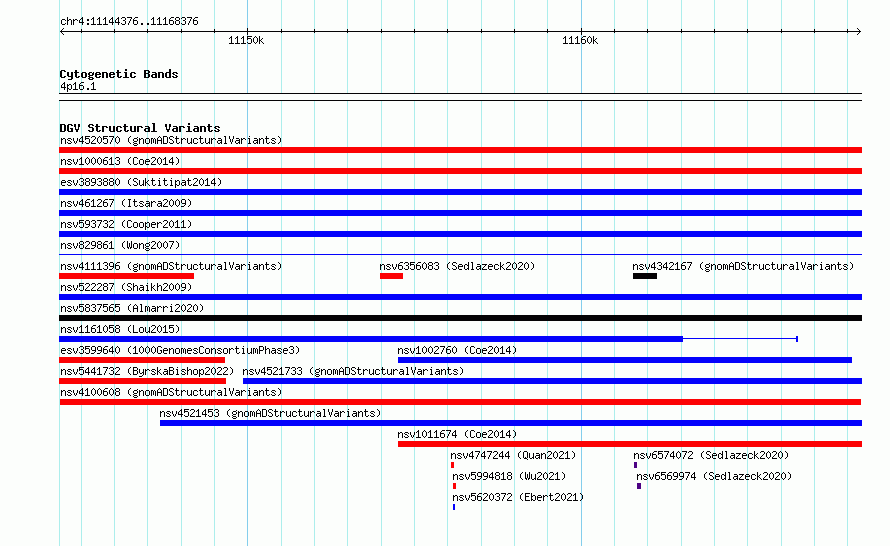Click nsv5441732 (ByrskaBishop2022) label

pos(147,371)
